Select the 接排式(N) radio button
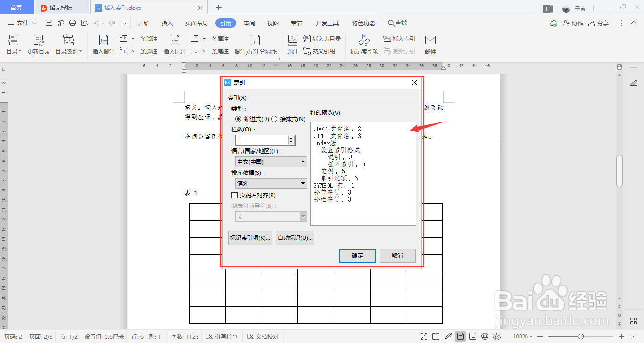This screenshot has height=343, width=644. tap(274, 119)
